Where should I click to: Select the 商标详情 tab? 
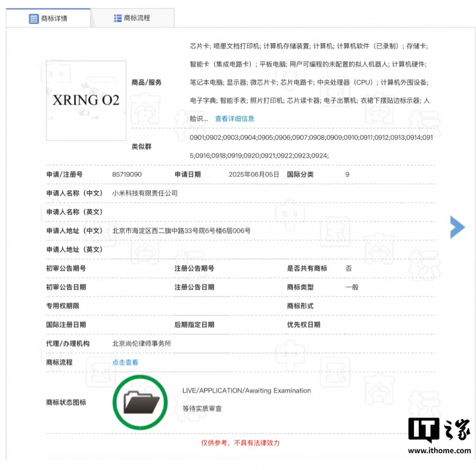click(48, 18)
